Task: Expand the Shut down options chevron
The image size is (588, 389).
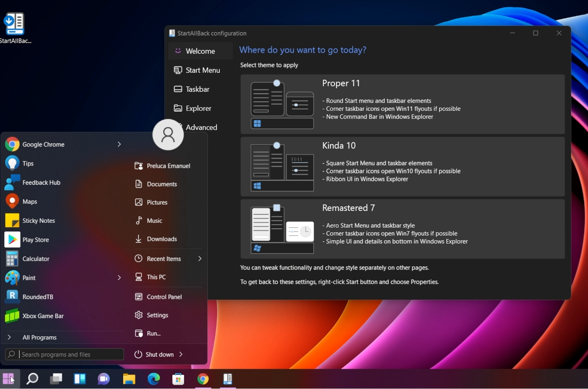Action: click(181, 354)
